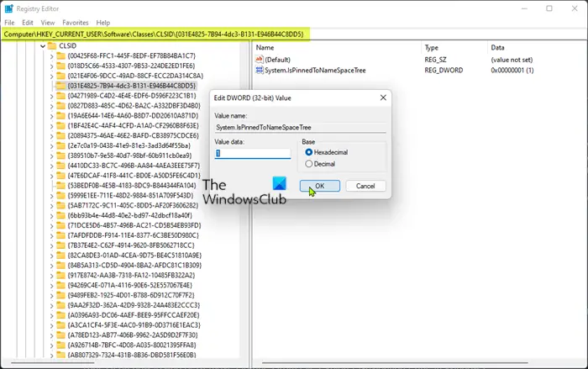Click the System.IsPinnedToNameSpaceTree DWORD icon
The image size is (588, 369).
(x=259, y=70)
